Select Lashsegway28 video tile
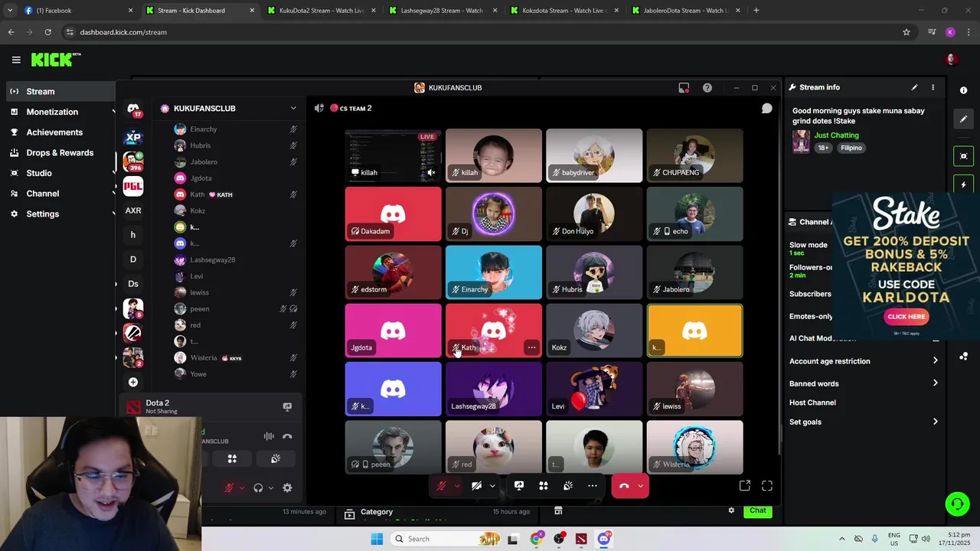This screenshot has height=551, width=980. point(494,389)
